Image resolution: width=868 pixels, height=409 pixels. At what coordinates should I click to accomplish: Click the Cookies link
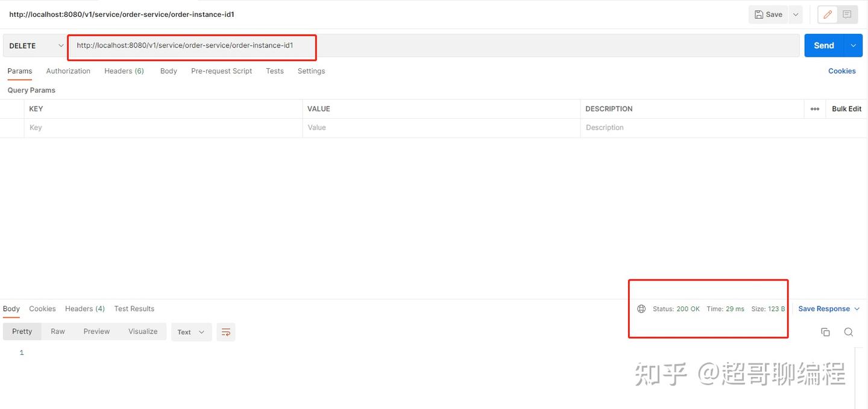[x=841, y=71]
